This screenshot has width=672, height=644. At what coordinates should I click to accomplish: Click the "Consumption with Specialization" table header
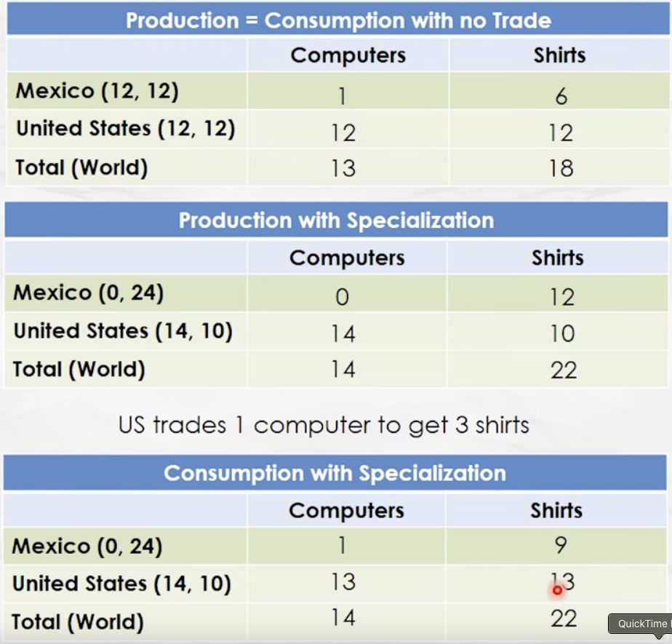[335, 473]
